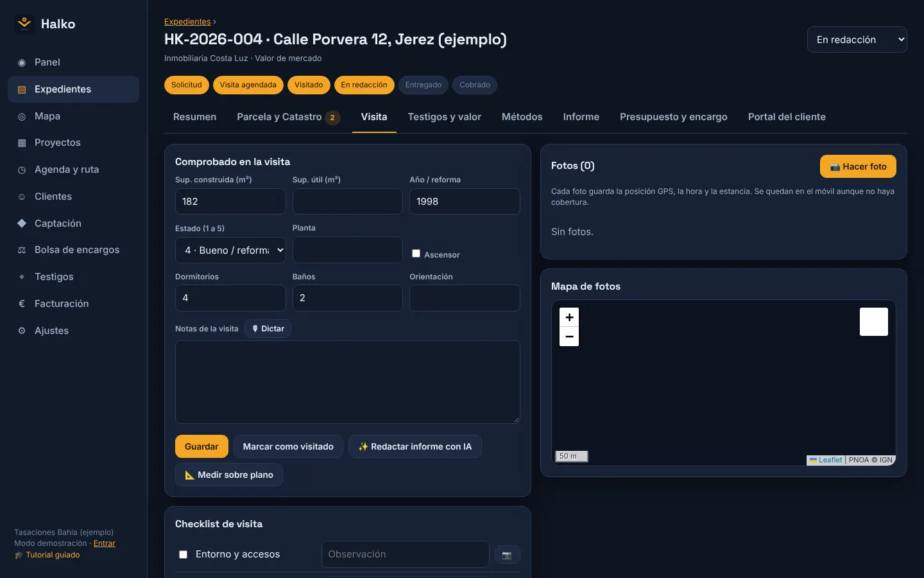The height and width of the screenshot is (578, 924).
Task: Open the map layers control square
Action: 874,322
